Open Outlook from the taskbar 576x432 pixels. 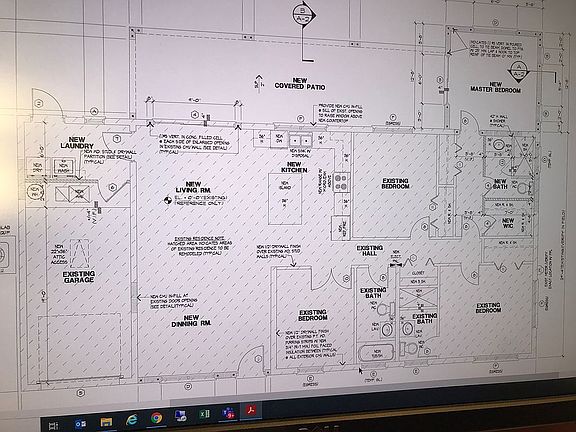click(x=80, y=424)
